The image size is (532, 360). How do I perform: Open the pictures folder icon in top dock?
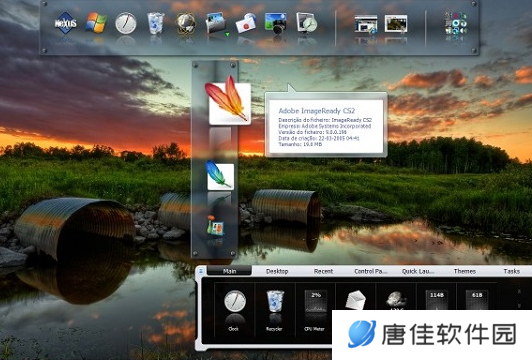pos(215,23)
